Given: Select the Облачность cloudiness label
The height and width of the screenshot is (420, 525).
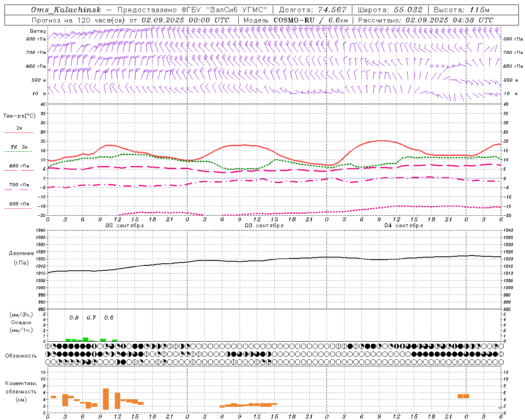Looking at the screenshot, I should coord(21,356).
